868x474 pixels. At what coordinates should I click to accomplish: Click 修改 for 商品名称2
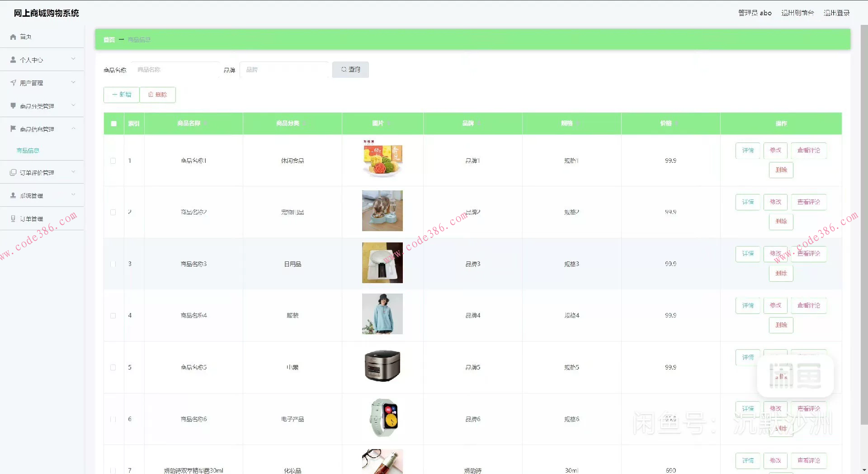point(775,202)
